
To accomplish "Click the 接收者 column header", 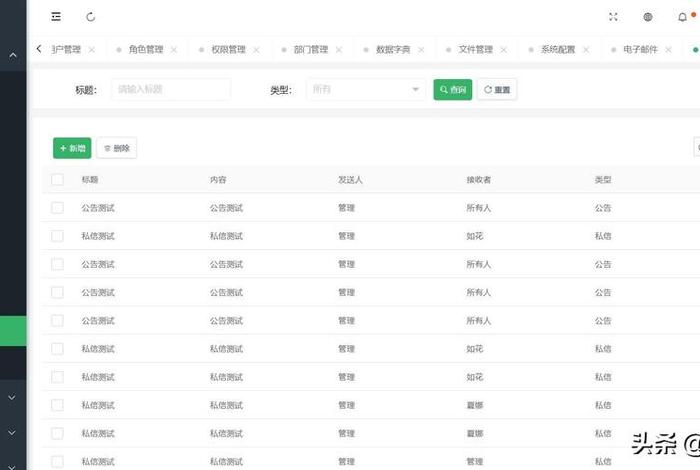I will click(479, 179).
